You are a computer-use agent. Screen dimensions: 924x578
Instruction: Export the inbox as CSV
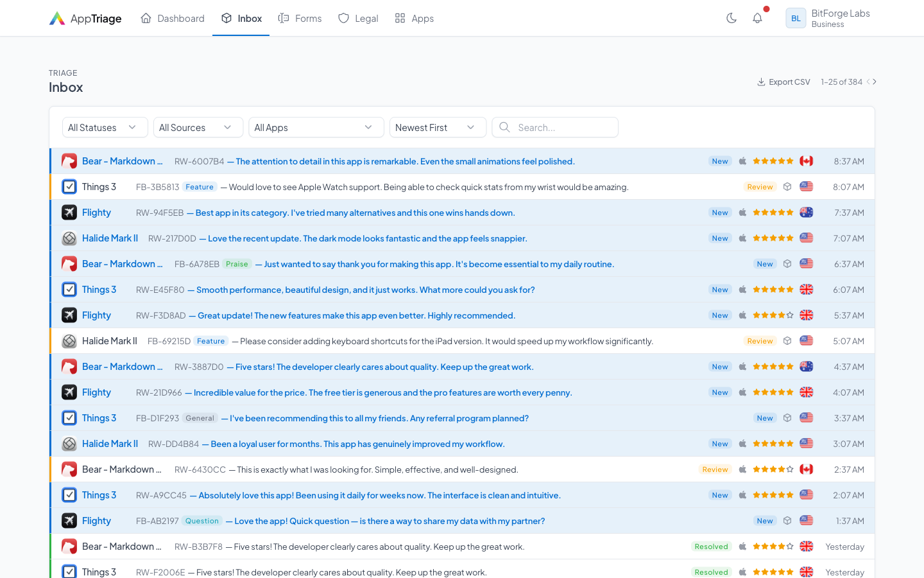click(x=783, y=82)
